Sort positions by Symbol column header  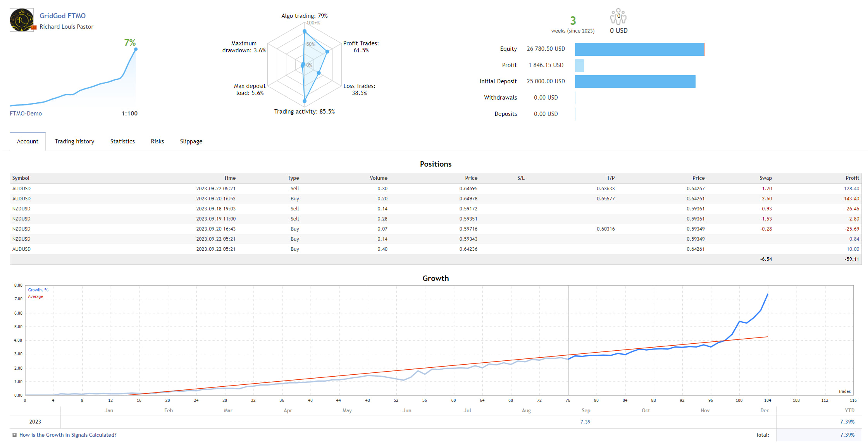point(21,178)
